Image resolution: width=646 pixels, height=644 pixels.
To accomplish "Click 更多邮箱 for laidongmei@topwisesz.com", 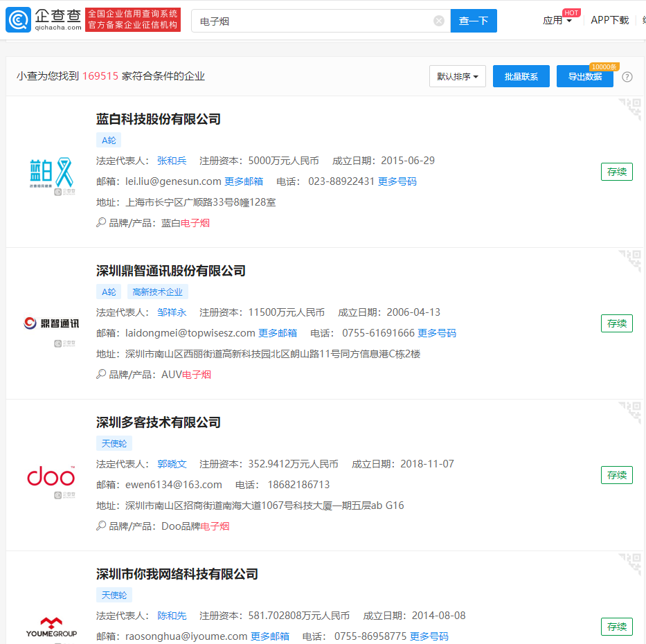I will click(x=278, y=333).
